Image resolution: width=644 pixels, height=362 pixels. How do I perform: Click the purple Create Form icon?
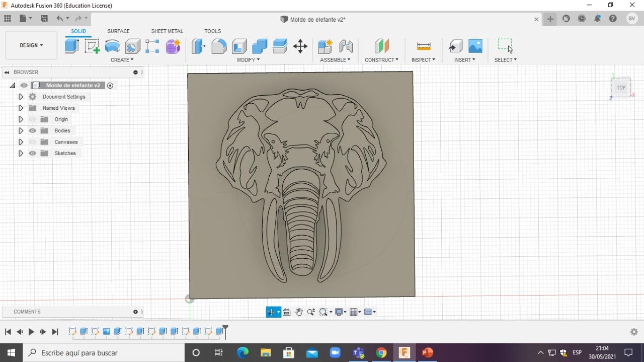pos(173,46)
